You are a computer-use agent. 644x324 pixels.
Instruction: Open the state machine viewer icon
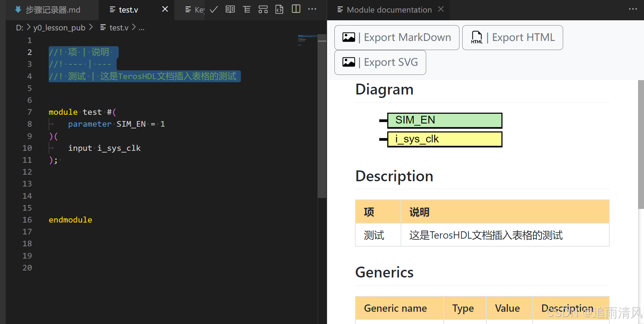click(247, 9)
